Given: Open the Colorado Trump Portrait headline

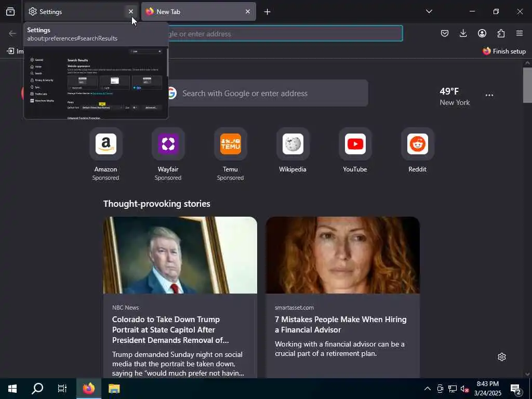Looking at the screenshot, I should pos(170,330).
